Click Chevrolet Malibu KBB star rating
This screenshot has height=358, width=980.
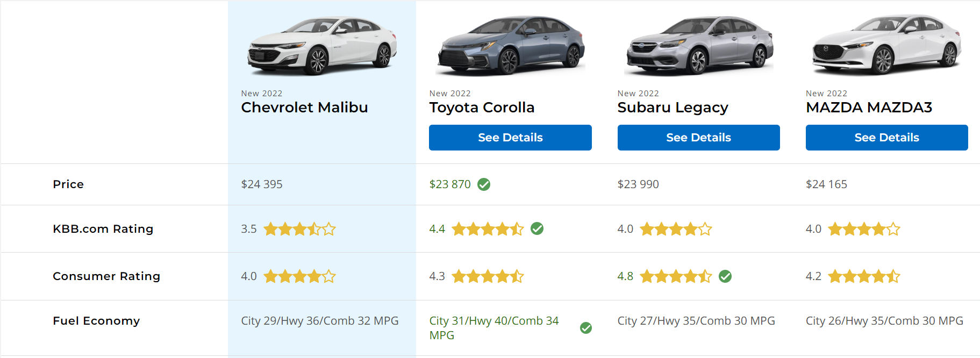(x=299, y=229)
